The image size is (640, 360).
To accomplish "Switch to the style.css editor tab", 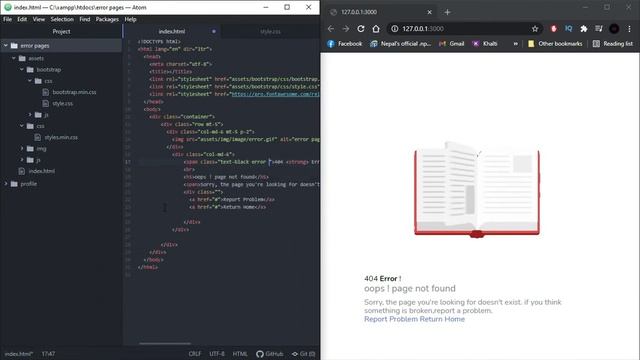I will [x=270, y=31].
